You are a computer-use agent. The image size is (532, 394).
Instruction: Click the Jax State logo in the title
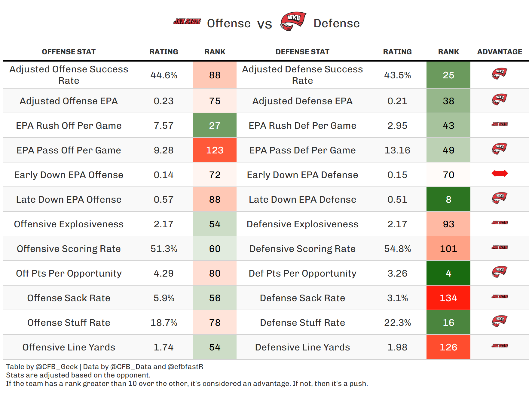pos(187,22)
